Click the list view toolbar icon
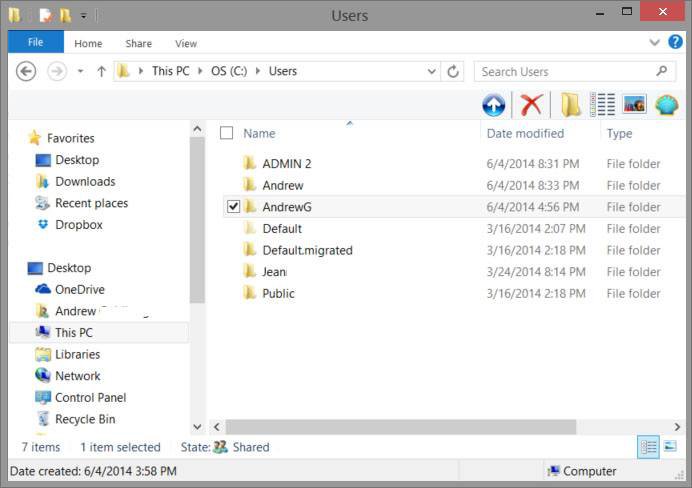The image size is (692, 488). tap(603, 105)
